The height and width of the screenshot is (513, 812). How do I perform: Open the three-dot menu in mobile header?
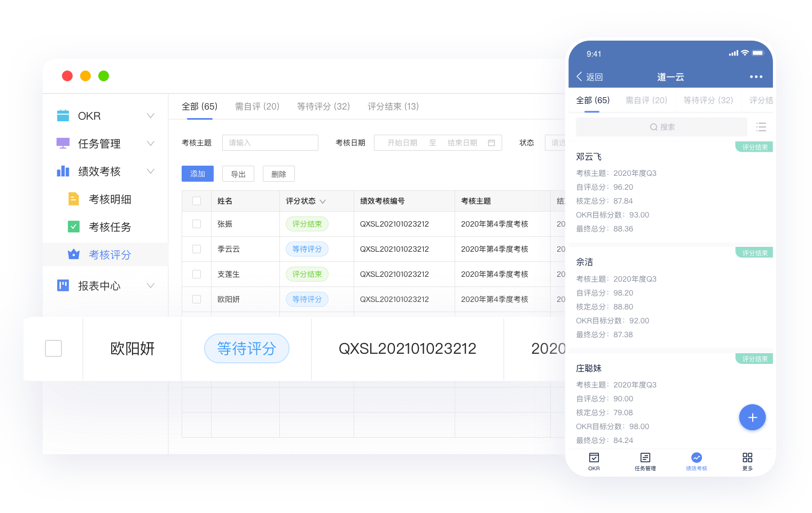[x=756, y=77]
